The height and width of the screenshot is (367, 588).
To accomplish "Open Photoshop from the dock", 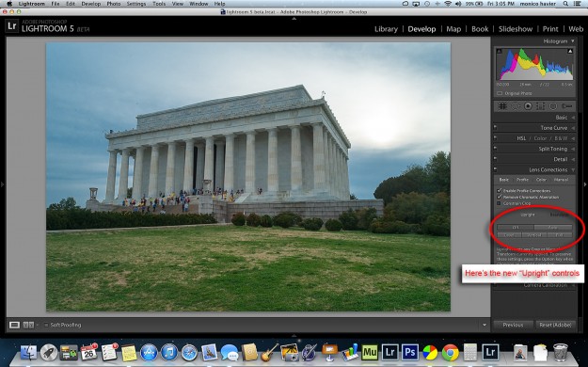I will [x=410, y=352].
